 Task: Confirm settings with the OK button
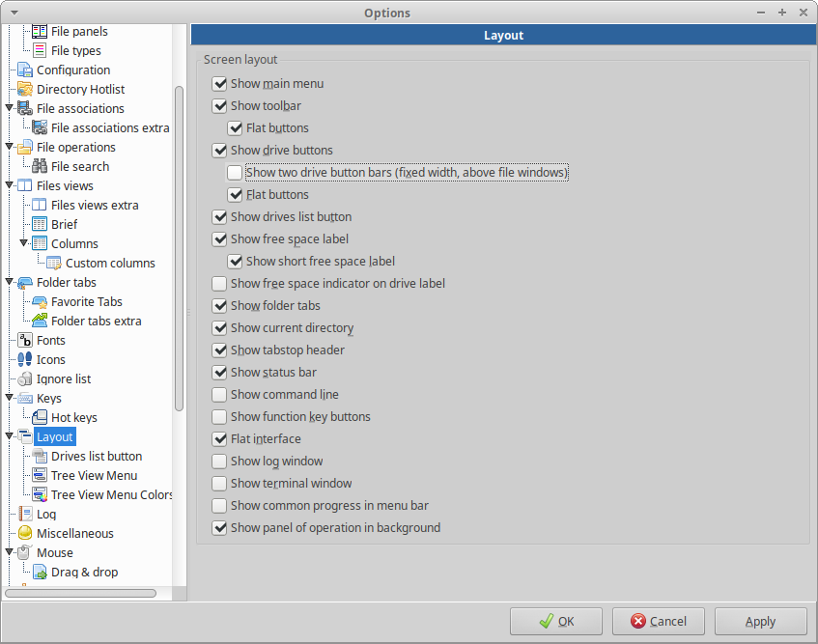555,621
